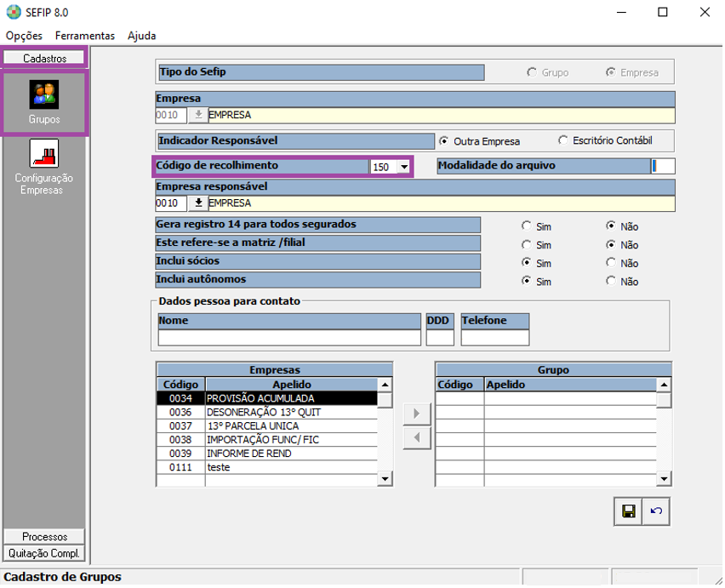Minimize the SEFIP window
The width and height of the screenshot is (725, 588).
pyautogui.click(x=622, y=12)
